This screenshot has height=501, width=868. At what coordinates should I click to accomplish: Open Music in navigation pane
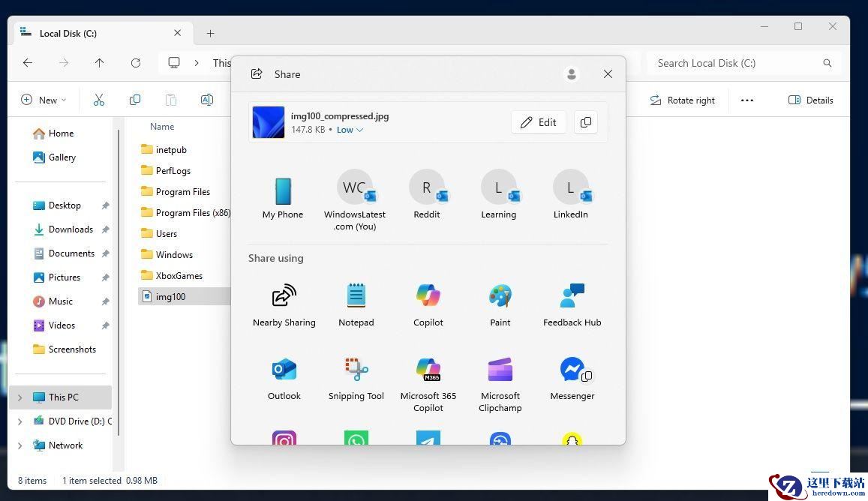point(53,301)
